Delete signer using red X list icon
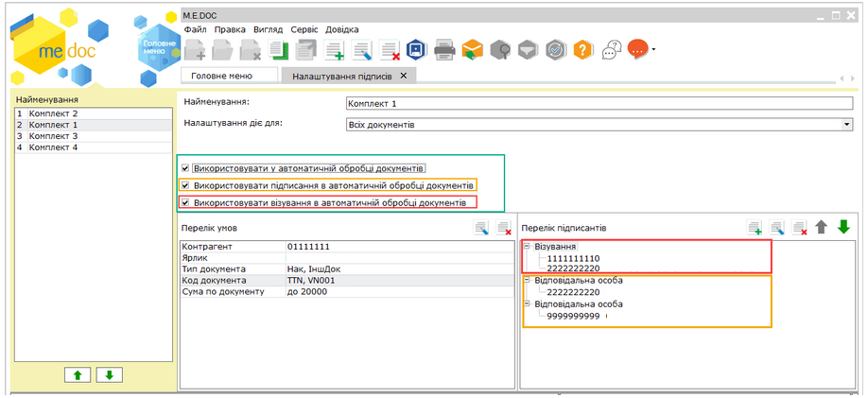Viewport: 868px width, 398px height. pyautogui.click(x=800, y=228)
